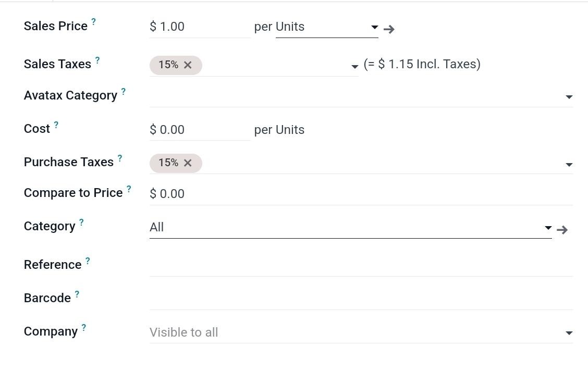Image resolution: width=588 pixels, height=371 pixels.
Task: Open the Units record via arrow icon
Action: 389,29
